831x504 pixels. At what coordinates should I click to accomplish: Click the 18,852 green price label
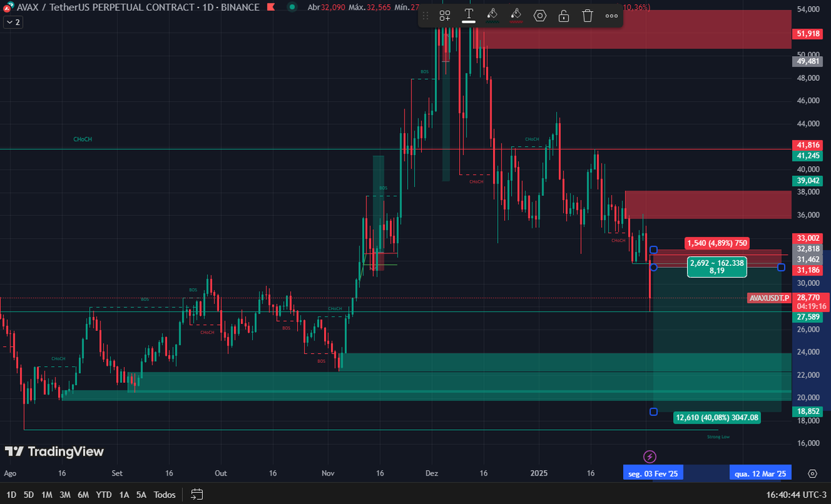click(809, 411)
